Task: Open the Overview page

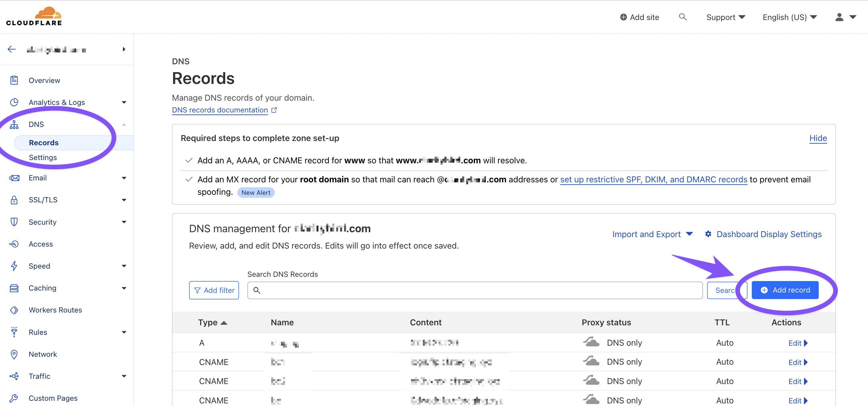Action: click(44, 80)
